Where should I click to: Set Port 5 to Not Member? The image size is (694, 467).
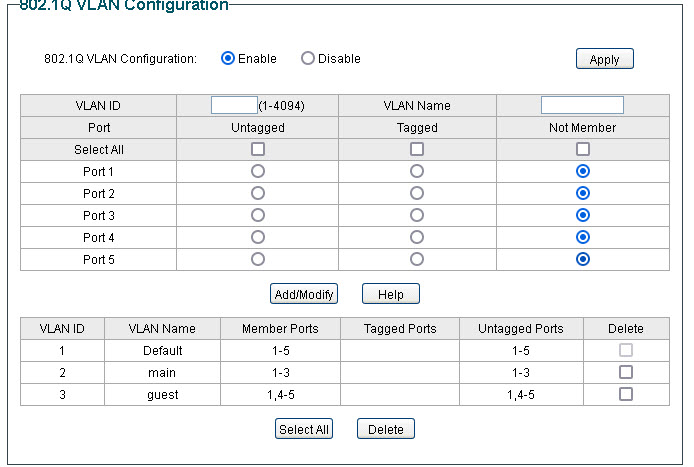tap(582, 259)
